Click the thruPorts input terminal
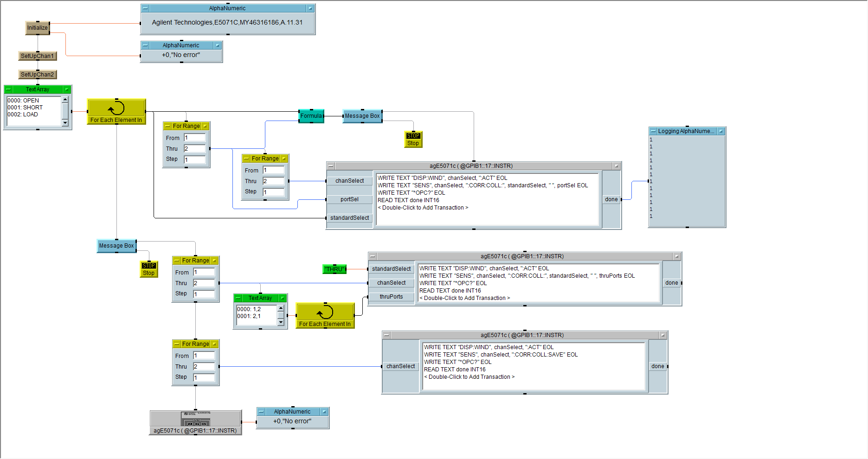This screenshot has width=868, height=459. [391, 297]
